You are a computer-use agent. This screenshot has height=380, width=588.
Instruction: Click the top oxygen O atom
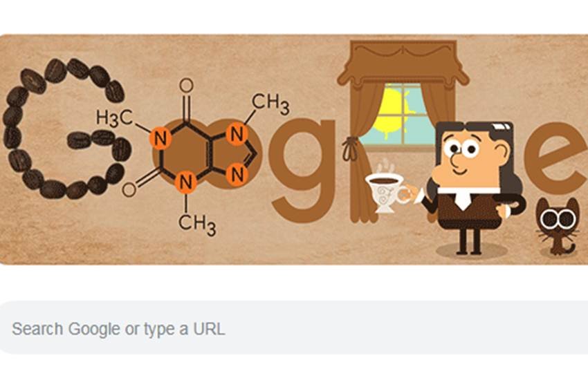click(186, 86)
